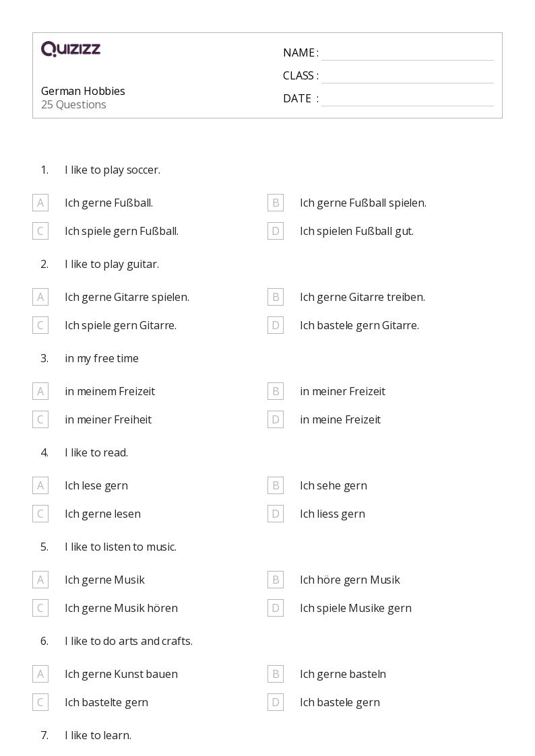Click the CLASS field line
Screen dimensions: 535x756
(x=408, y=75)
